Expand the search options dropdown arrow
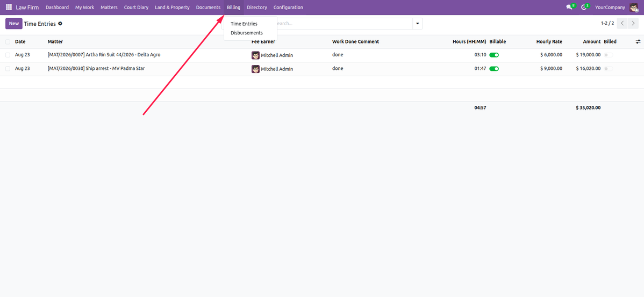The image size is (644, 297). [x=417, y=24]
